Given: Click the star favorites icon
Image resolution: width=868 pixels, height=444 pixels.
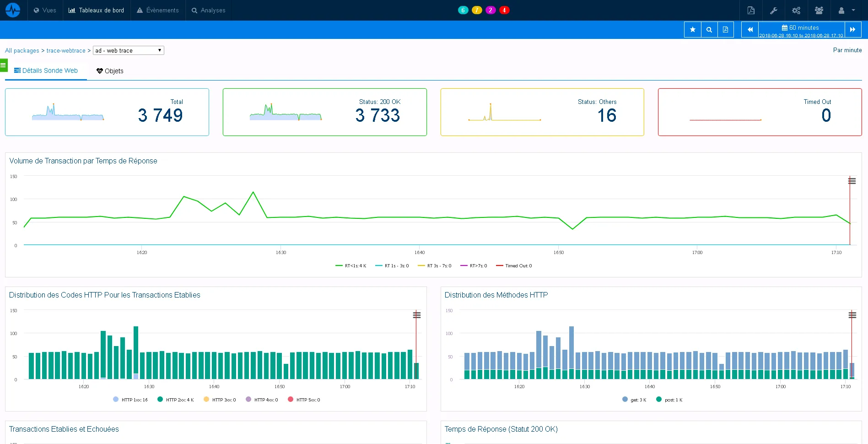Looking at the screenshot, I should pos(692,29).
